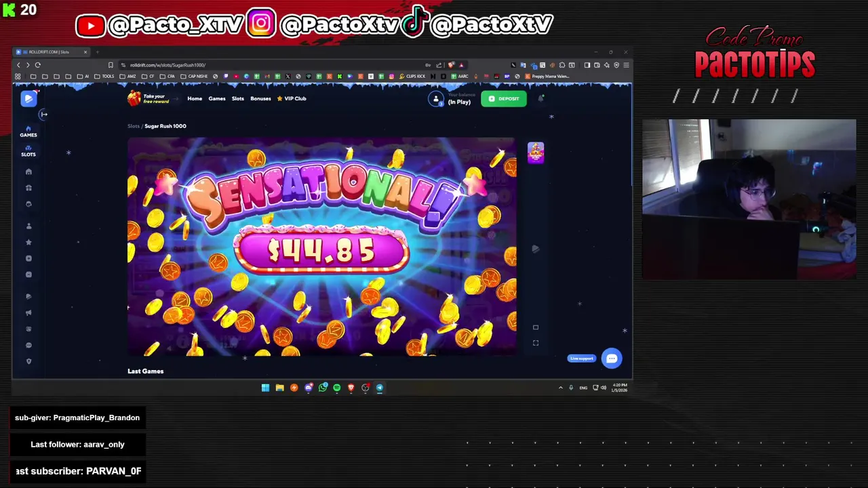This screenshot has width=868, height=488.
Task: Open the Bonuses menu item
Action: [260, 99]
